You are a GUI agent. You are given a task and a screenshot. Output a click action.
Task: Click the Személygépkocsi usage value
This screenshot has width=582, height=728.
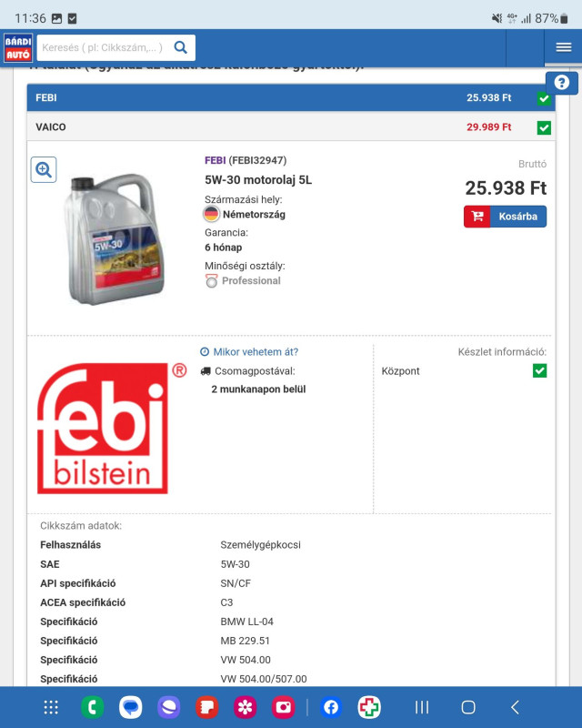[260, 545]
